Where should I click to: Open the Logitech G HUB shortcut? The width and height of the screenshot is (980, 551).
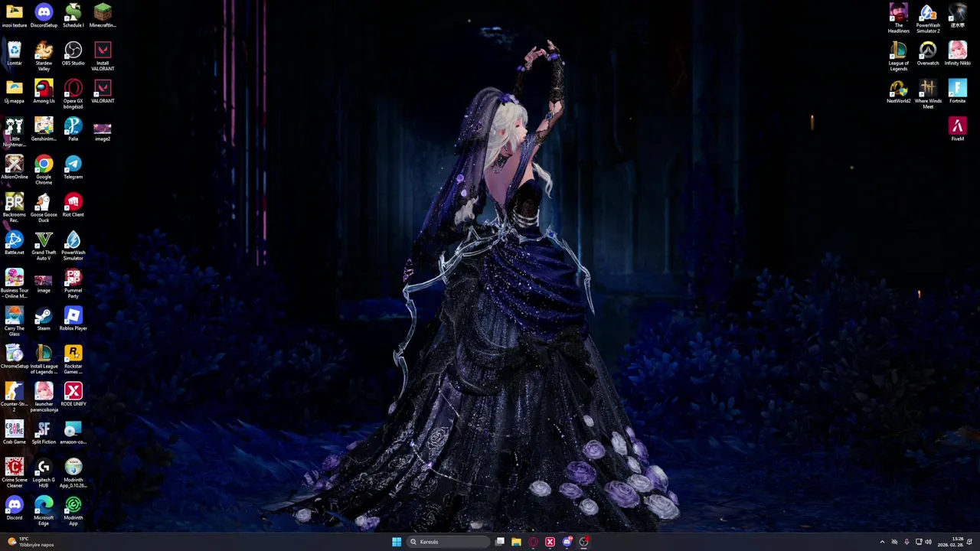tap(44, 473)
